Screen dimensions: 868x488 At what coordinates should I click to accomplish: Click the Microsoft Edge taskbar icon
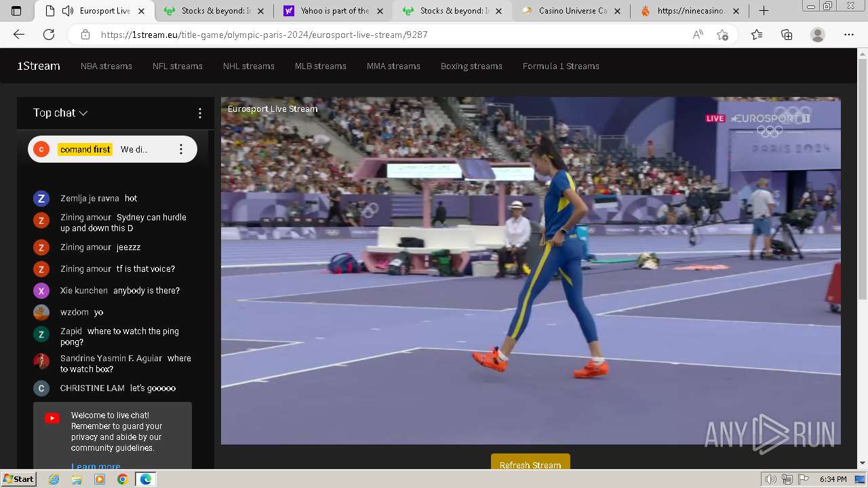click(145, 479)
